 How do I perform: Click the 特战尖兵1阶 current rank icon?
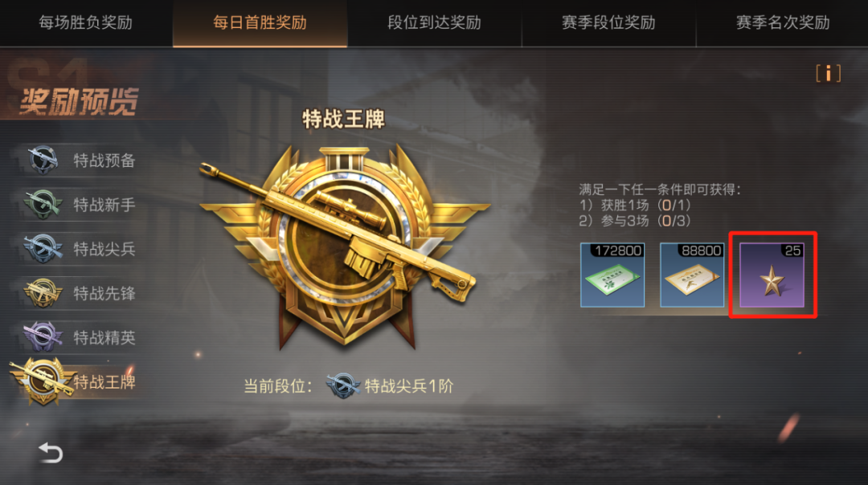coord(342,385)
